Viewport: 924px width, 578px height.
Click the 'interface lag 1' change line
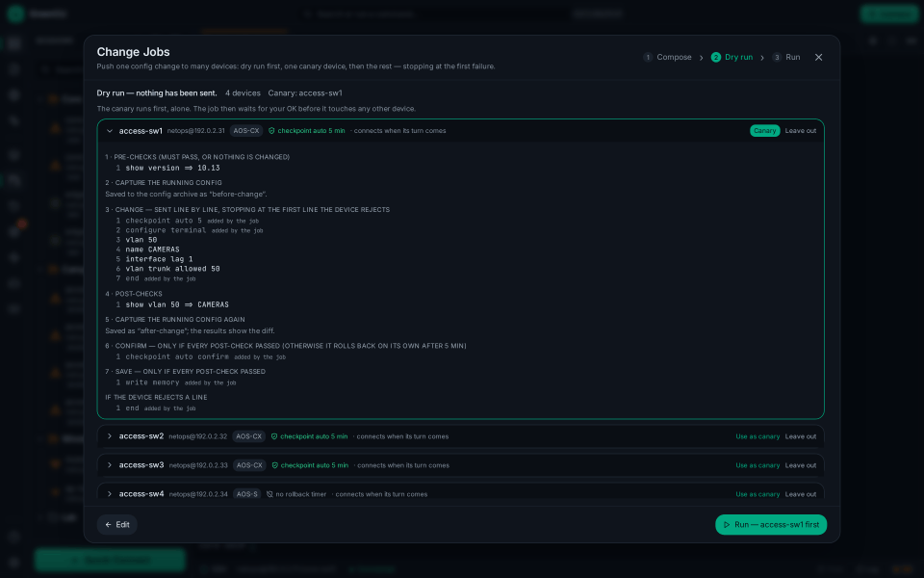click(159, 259)
